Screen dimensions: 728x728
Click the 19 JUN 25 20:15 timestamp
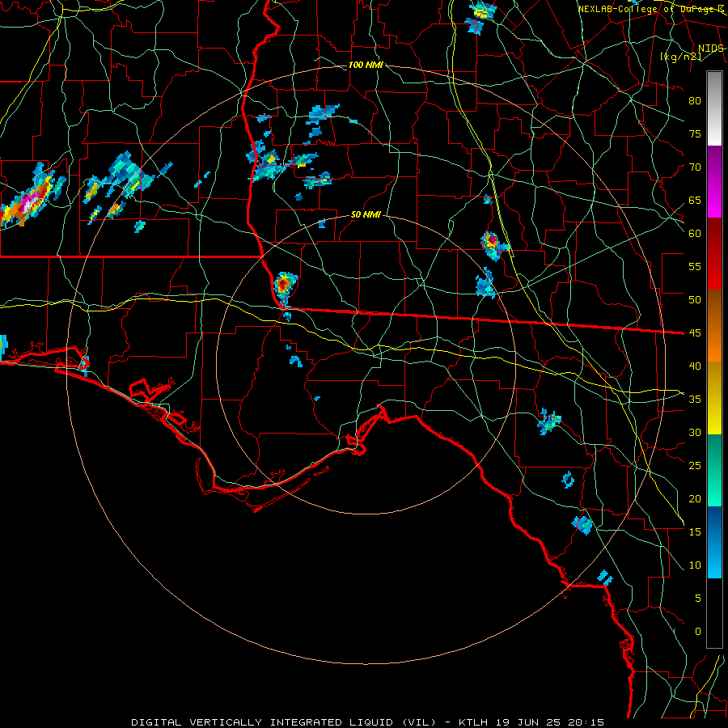548,722
